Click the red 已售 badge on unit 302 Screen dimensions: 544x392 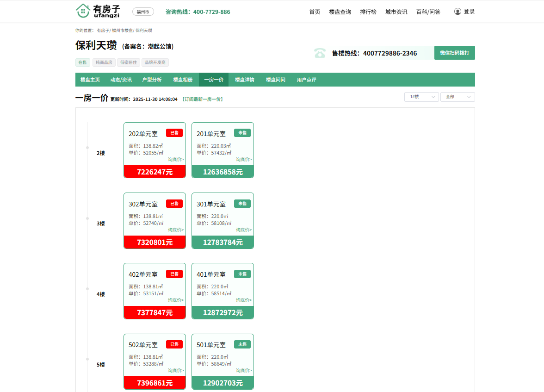click(x=174, y=204)
